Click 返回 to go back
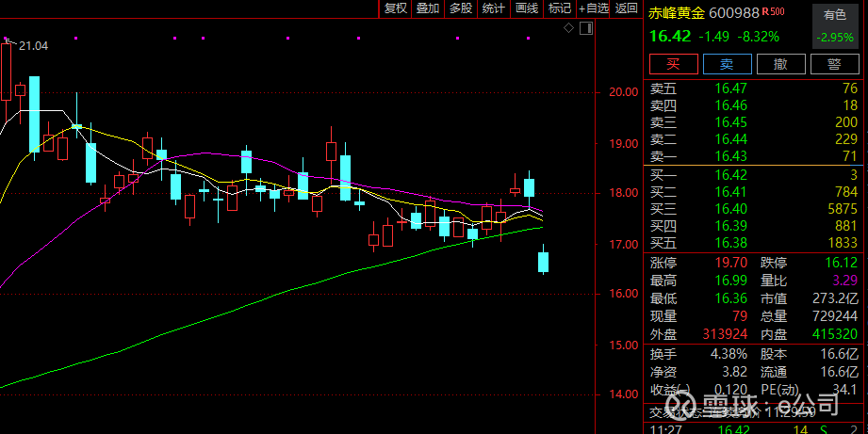 627,8
